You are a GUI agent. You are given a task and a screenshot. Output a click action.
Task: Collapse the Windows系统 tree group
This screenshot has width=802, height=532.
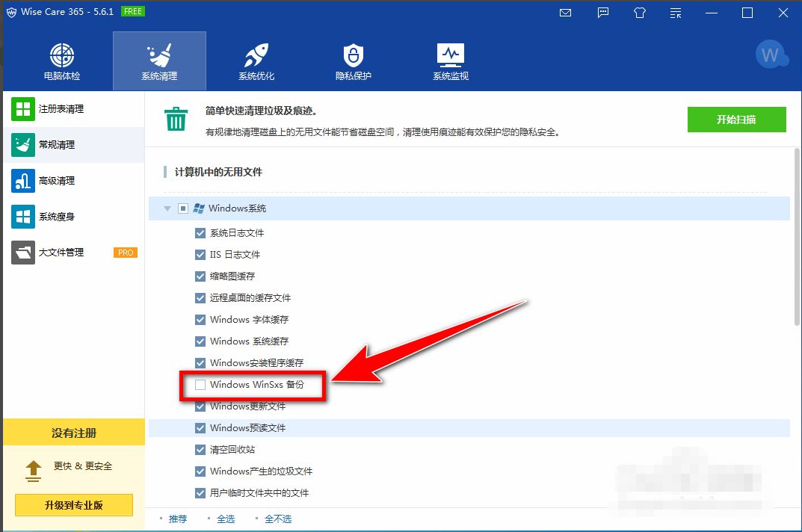[x=167, y=208]
